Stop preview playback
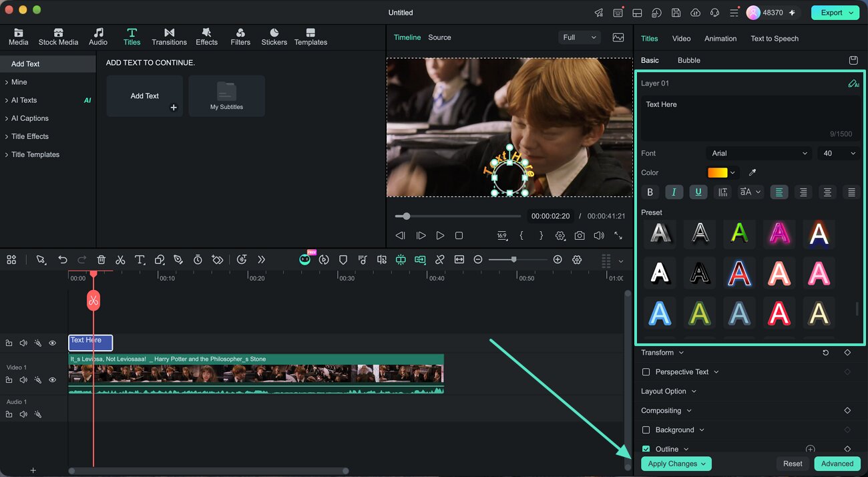Image resolution: width=868 pixels, height=477 pixels. point(459,236)
